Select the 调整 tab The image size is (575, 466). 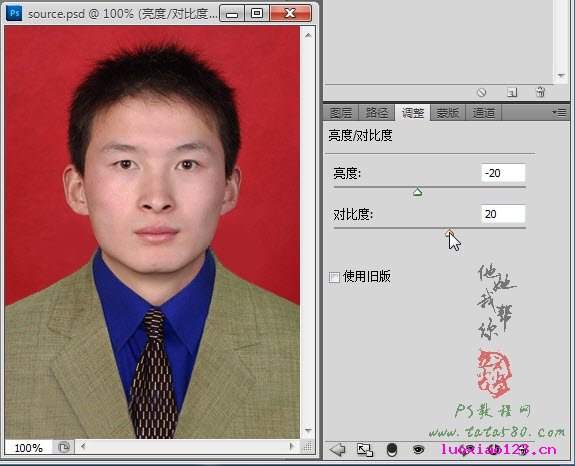(x=413, y=113)
